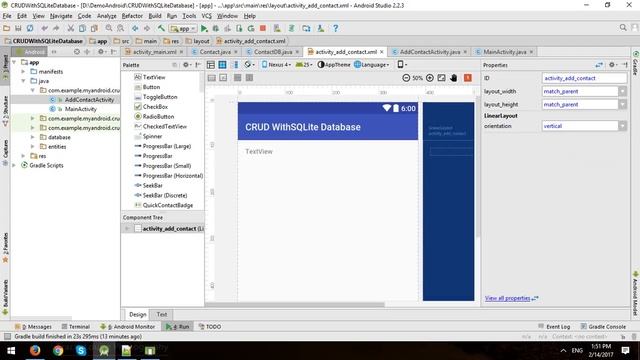Click the Debug app bug icon
The width and height of the screenshot is (640, 360).
tap(216, 28)
